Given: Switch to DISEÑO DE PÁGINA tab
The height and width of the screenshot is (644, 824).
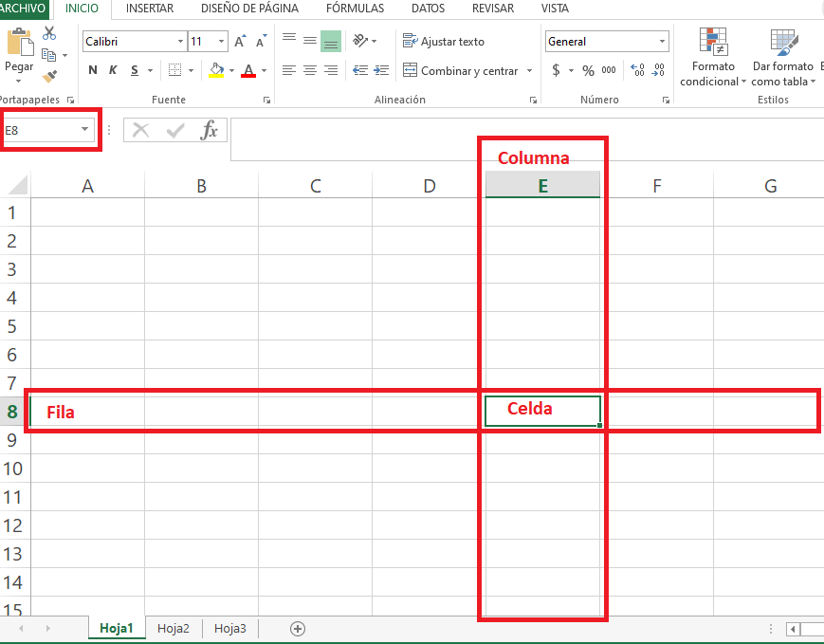Looking at the screenshot, I should click(x=249, y=9).
